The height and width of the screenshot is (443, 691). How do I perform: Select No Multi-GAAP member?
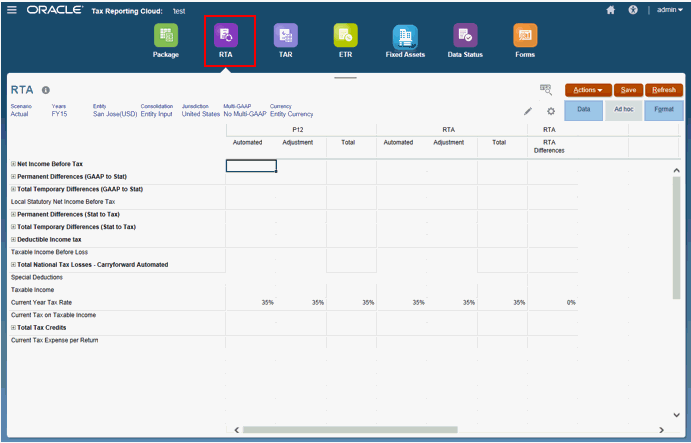click(x=245, y=114)
